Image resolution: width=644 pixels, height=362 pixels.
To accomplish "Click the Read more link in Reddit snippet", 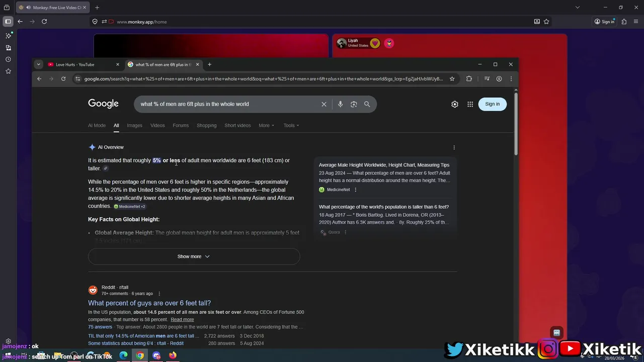I will pos(182,320).
